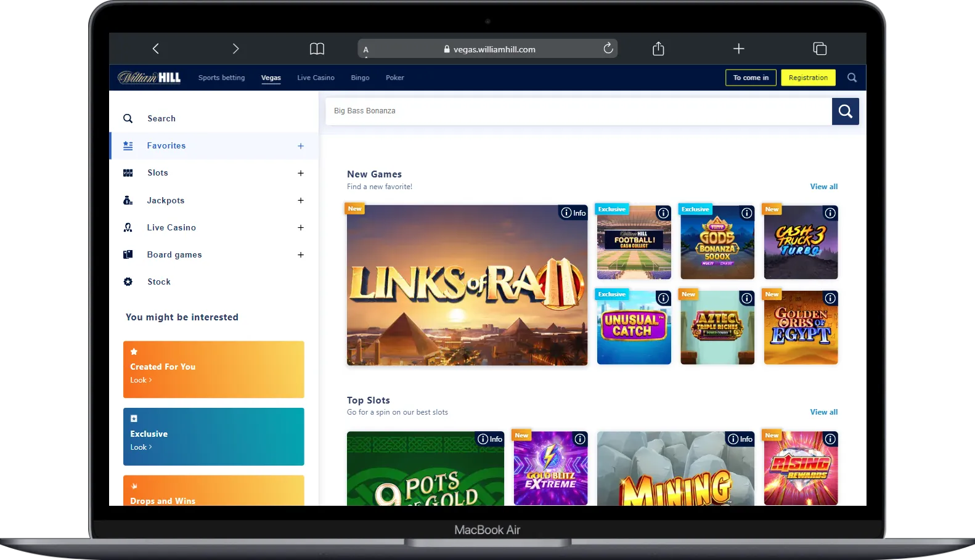Open Golden Orbs of Egypt thumbnail
This screenshot has height=560, width=975.
click(x=801, y=327)
